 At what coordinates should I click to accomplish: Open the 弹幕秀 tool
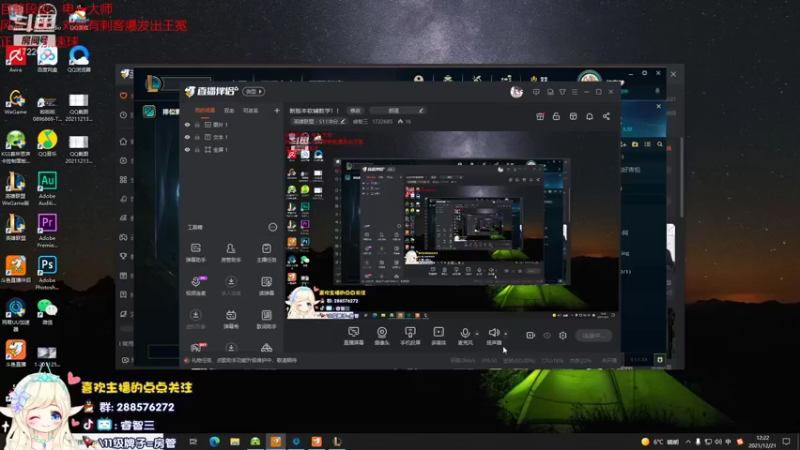pyautogui.click(x=231, y=319)
